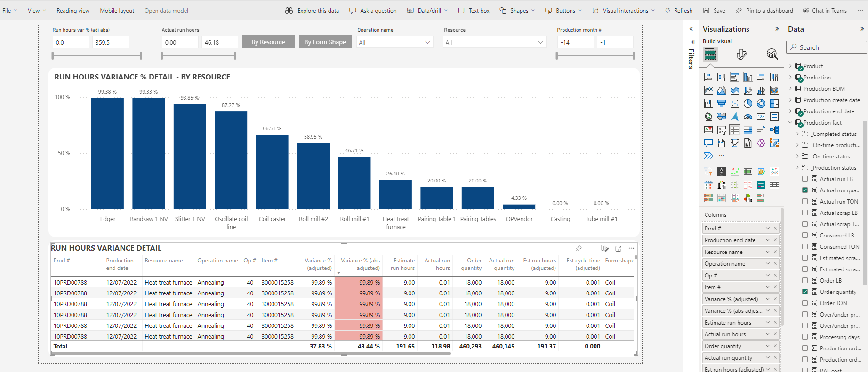The height and width of the screenshot is (372, 868).
Task: Click the focus mode icon on table
Action: coord(618,248)
